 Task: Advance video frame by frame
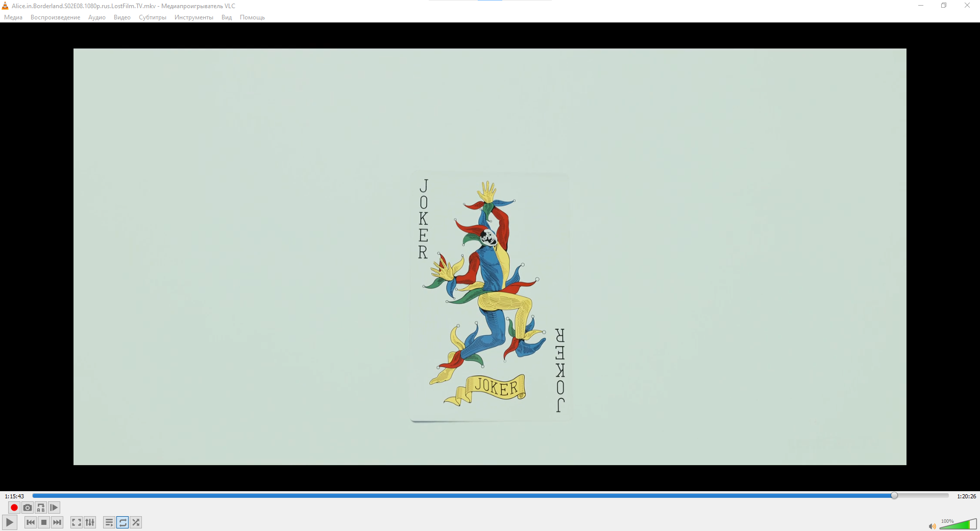54,508
